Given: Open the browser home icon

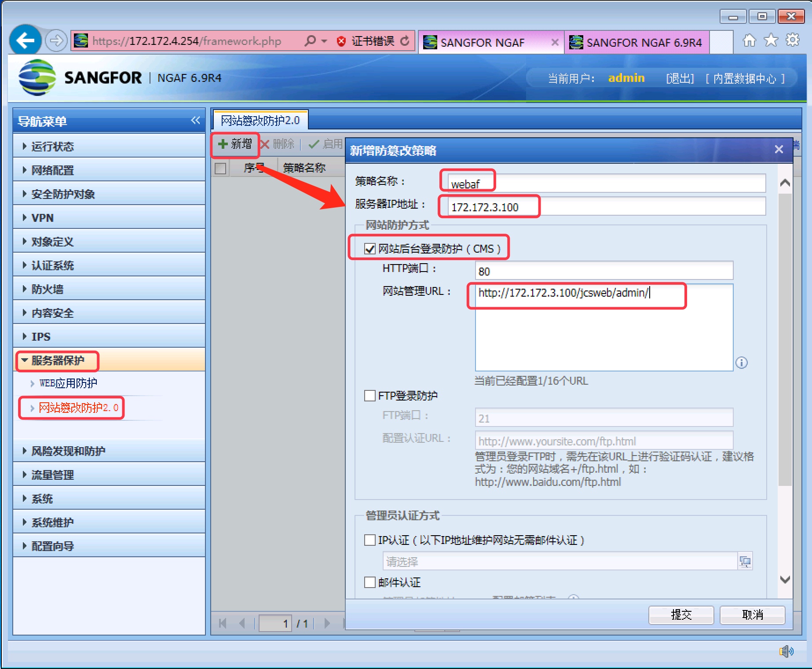Looking at the screenshot, I should tap(750, 40).
